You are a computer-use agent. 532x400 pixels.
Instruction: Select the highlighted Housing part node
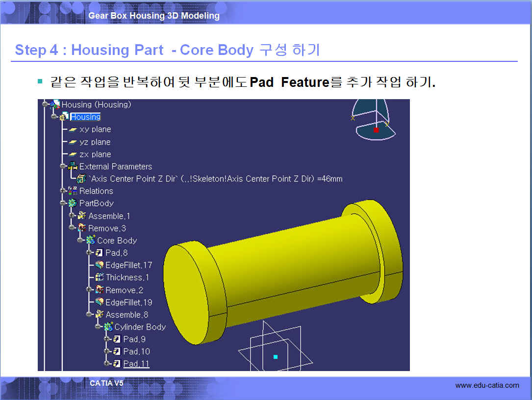[85, 117]
